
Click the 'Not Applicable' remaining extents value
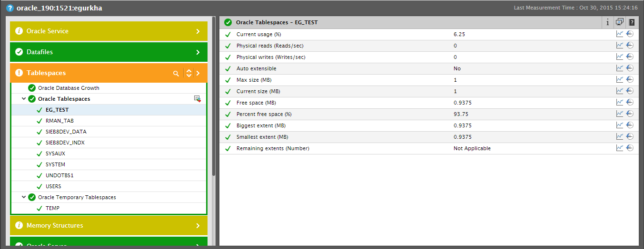click(x=472, y=148)
